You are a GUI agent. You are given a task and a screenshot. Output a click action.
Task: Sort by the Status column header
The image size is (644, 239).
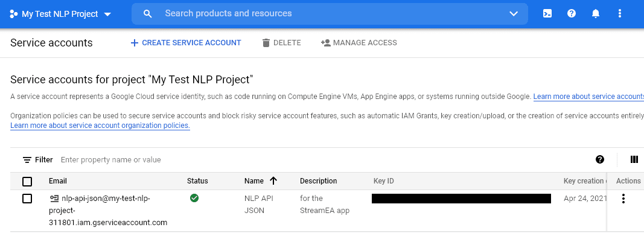click(x=197, y=181)
